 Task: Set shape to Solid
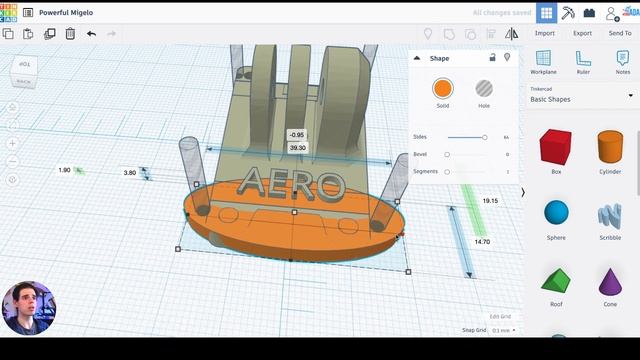[x=443, y=89]
